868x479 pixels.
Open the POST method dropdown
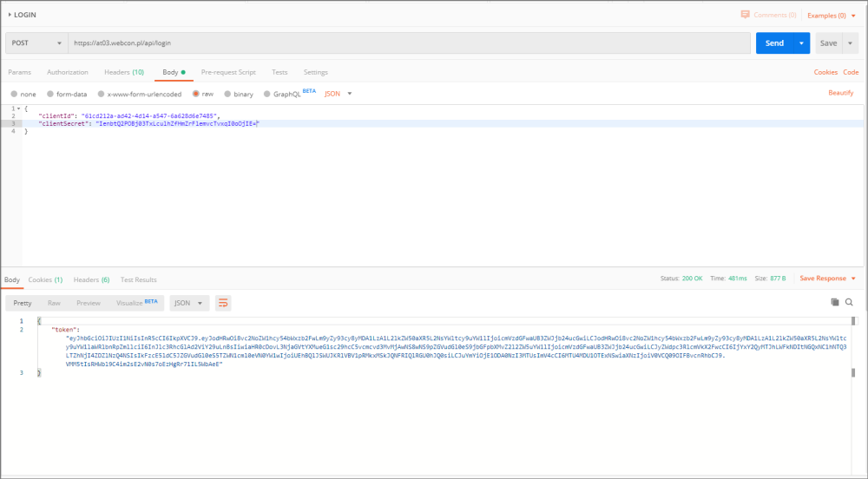click(36, 43)
